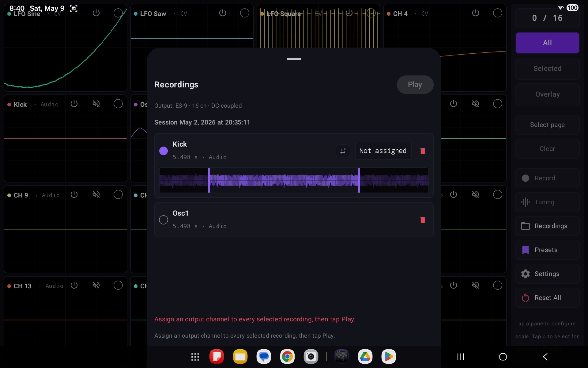
Task: Select the CH 9 pane circle
Action: (x=118, y=194)
